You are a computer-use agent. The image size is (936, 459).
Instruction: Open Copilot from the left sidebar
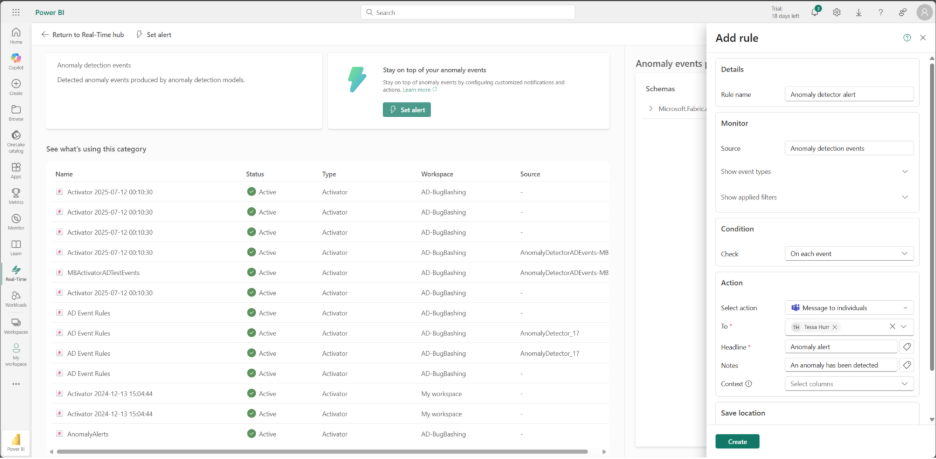tap(15, 59)
